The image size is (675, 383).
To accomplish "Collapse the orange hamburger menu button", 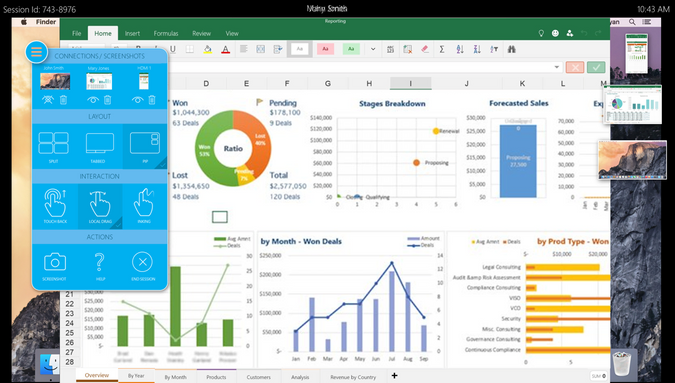I will (x=37, y=52).
